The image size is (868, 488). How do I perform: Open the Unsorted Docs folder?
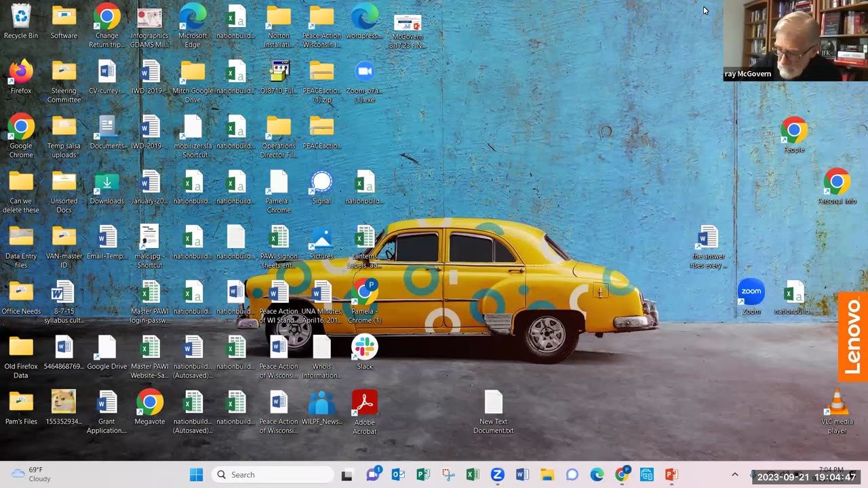click(64, 191)
